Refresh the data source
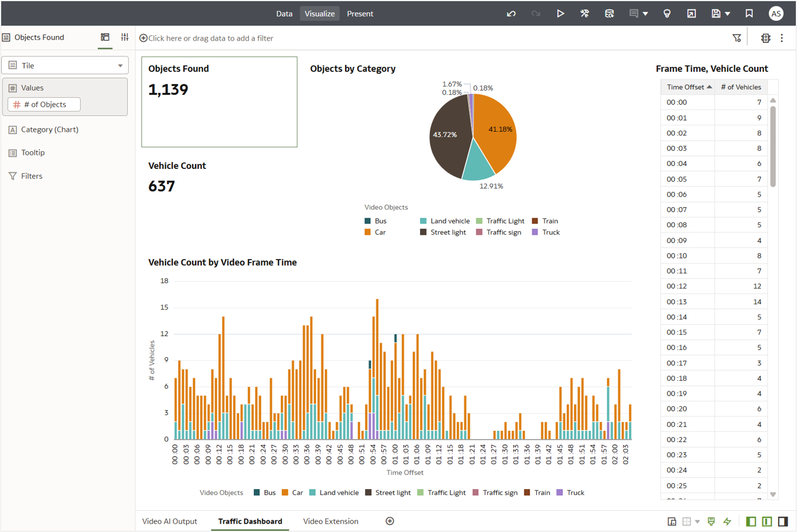 [610, 13]
